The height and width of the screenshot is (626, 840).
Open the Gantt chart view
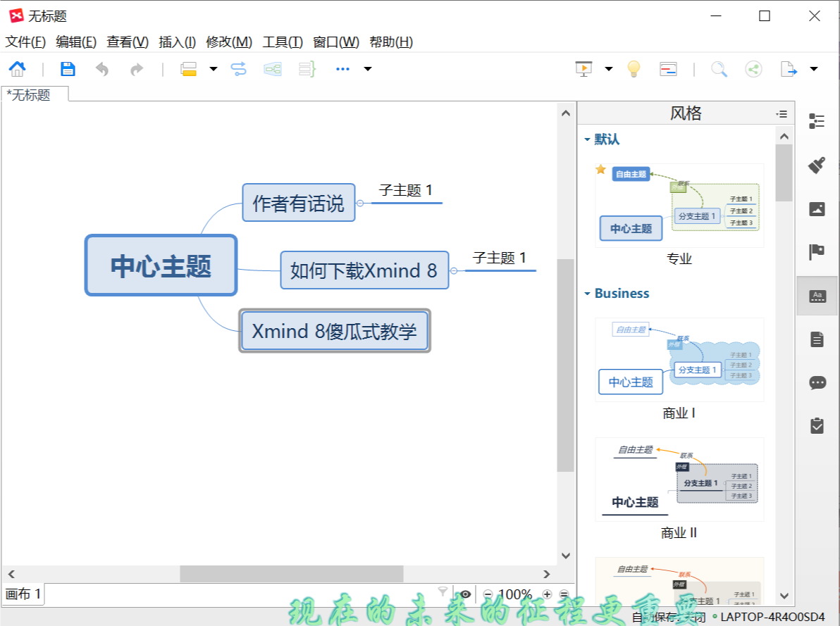[x=668, y=68]
